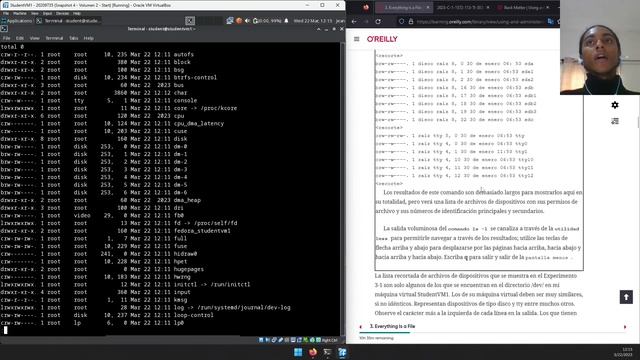
Task: Click 'fedora_studentvm1' entry in terminal
Action: [202, 231]
